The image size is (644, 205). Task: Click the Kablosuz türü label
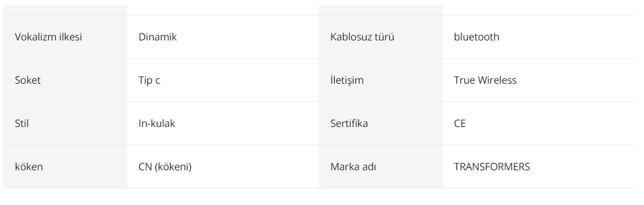pos(362,37)
